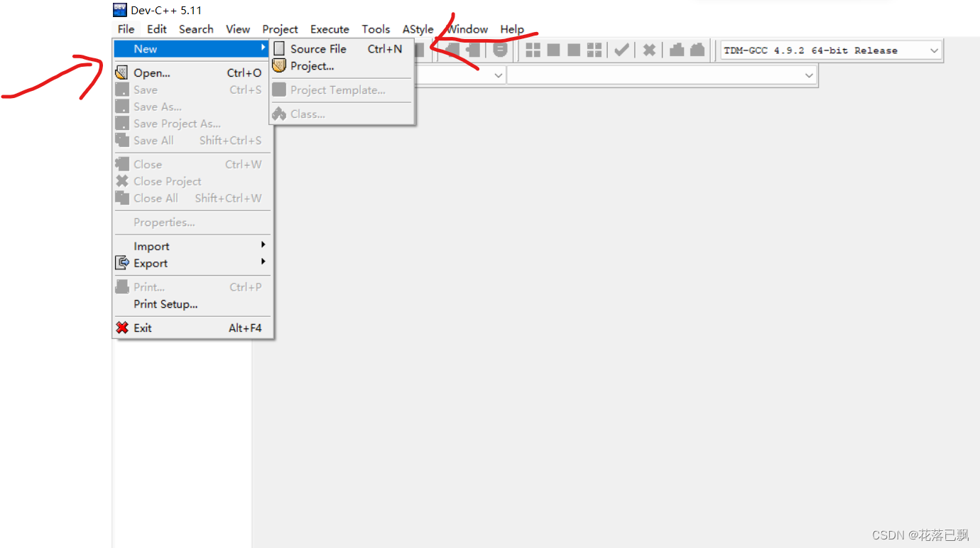Click the disabled Class... submenu entry

point(342,114)
